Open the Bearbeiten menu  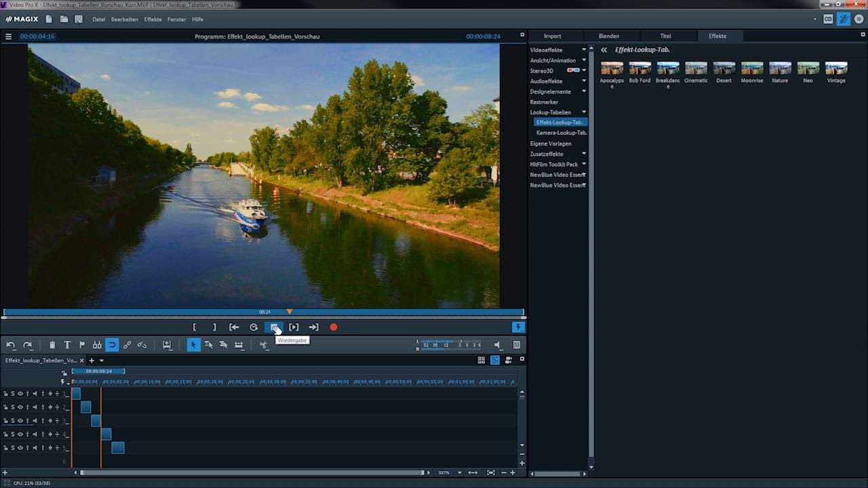click(x=125, y=20)
